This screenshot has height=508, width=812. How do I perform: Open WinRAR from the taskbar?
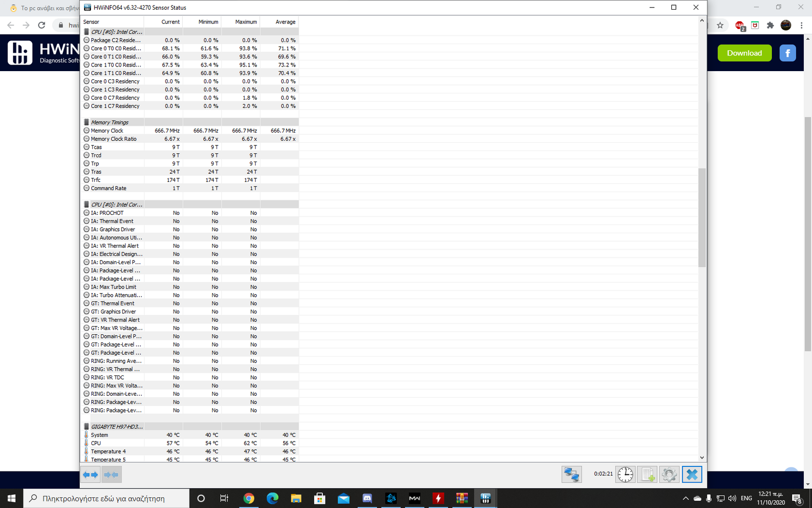coord(462,498)
